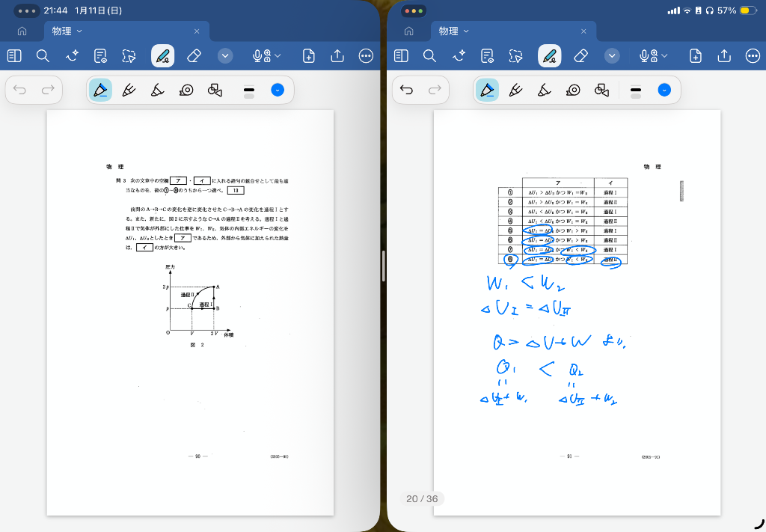Click the 20 / 36 page indicator
This screenshot has height=532, width=766.
point(422,498)
